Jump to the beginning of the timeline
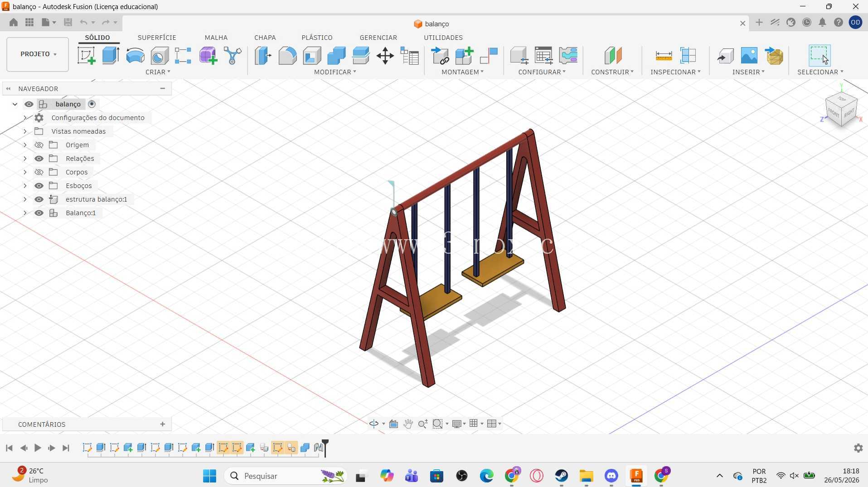Screen dimensions: 868x487 pos(9,448)
